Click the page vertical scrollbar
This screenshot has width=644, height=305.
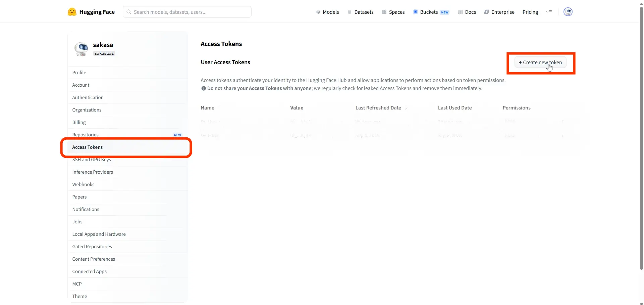pos(641,138)
